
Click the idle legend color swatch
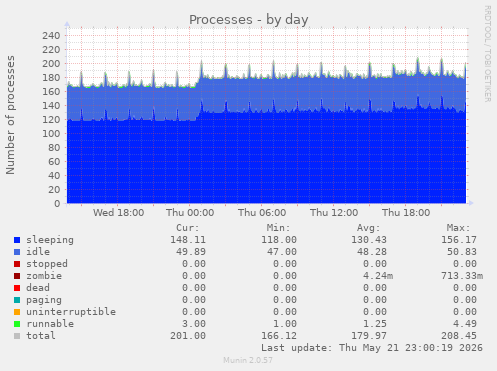(x=17, y=252)
